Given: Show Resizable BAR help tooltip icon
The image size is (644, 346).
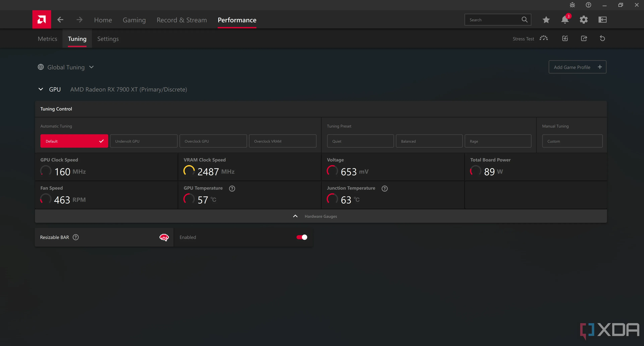Looking at the screenshot, I should (x=76, y=237).
